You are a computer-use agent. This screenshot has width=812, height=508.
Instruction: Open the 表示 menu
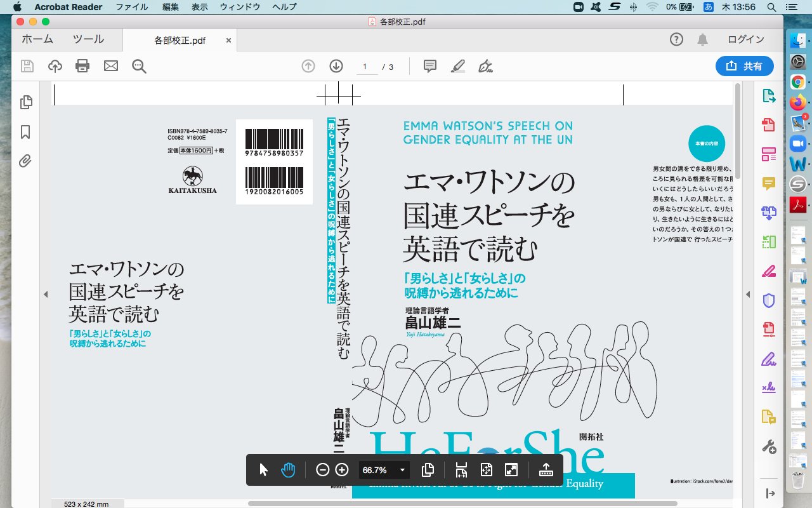point(199,7)
